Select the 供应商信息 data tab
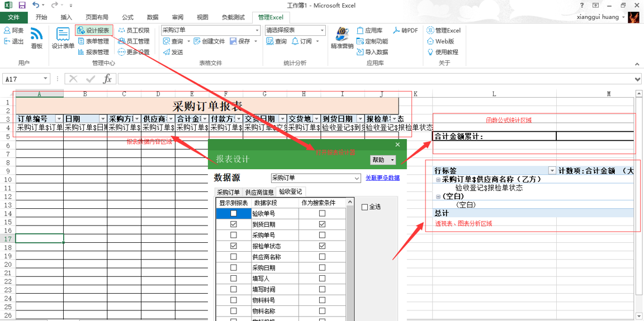 click(x=259, y=192)
